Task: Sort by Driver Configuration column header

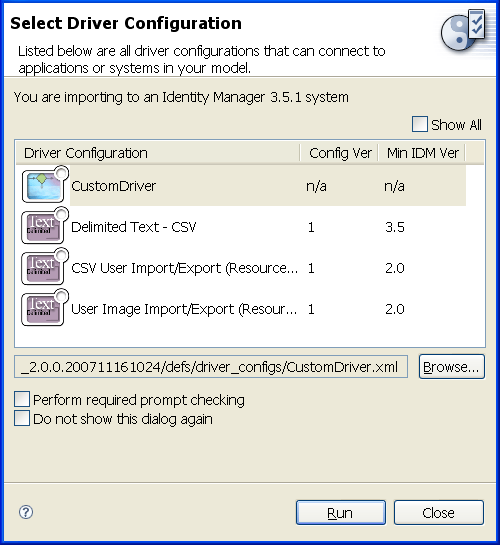Action: click(x=158, y=153)
